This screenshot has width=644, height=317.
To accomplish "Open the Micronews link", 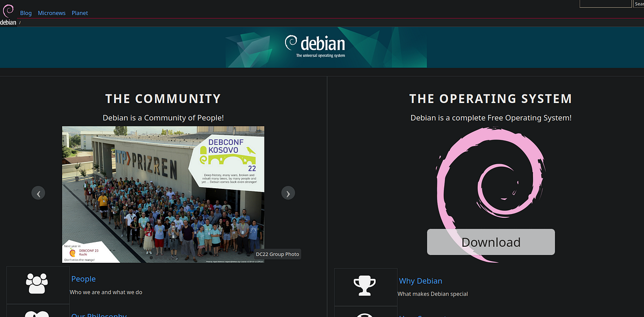I will click(x=52, y=13).
